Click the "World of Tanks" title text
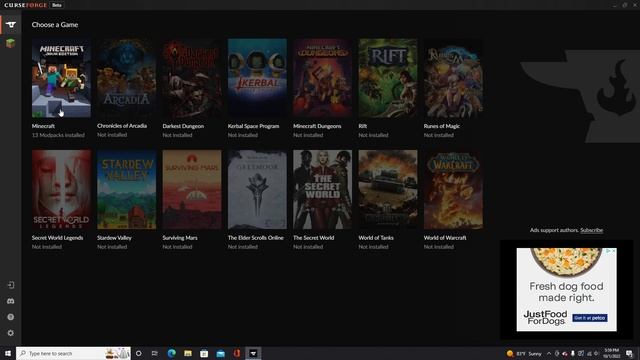This screenshot has width=640, height=360. [x=376, y=238]
